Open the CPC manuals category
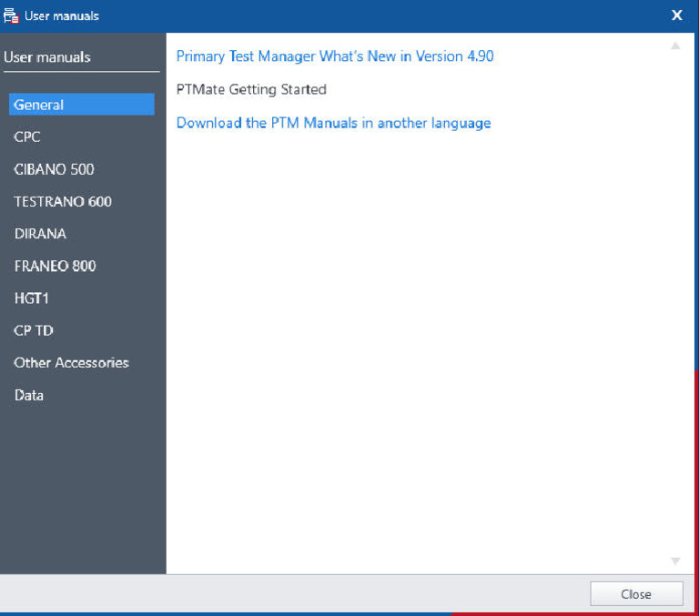The image size is (699, 616). coord(27,136)
